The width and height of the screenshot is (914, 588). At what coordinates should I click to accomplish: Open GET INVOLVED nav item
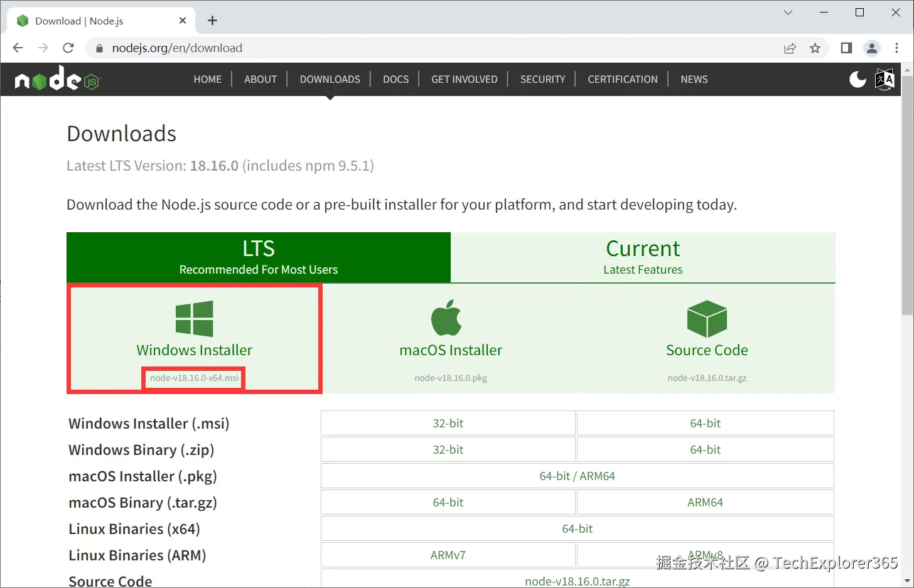click(465, 79)
